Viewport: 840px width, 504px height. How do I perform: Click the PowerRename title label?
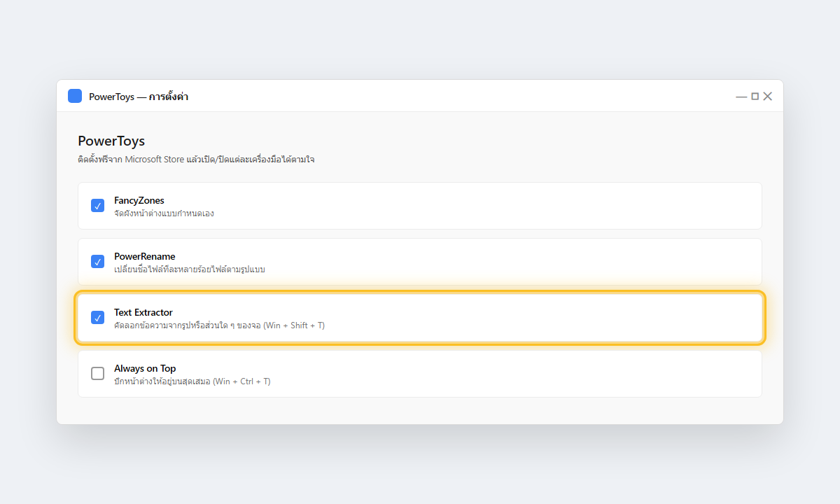[145, 256]
